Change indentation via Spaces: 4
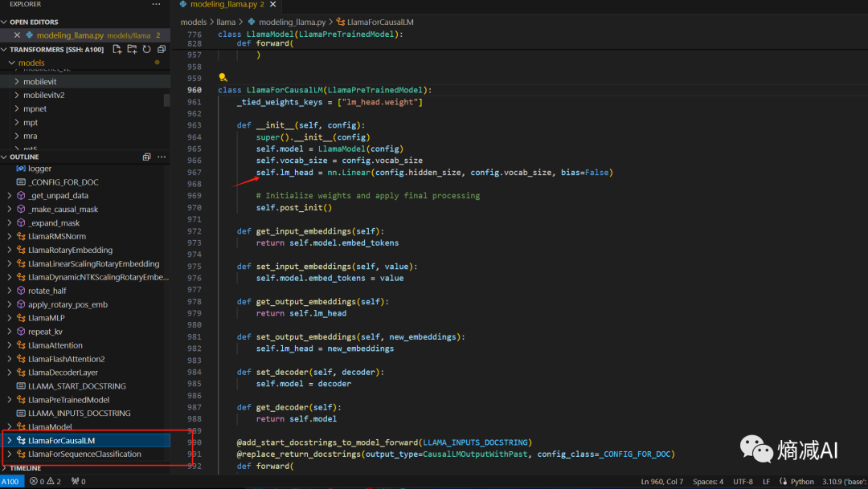 (708, 481)
